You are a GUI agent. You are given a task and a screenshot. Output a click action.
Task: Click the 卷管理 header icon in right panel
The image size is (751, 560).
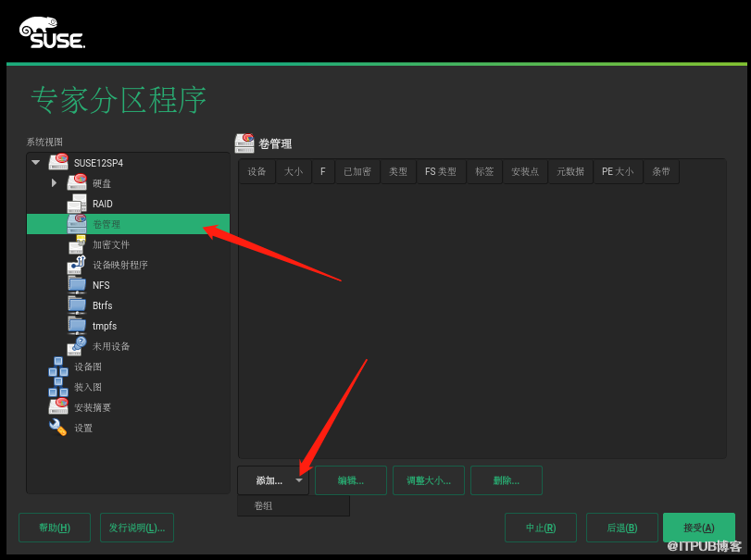(x=244, y=143)
